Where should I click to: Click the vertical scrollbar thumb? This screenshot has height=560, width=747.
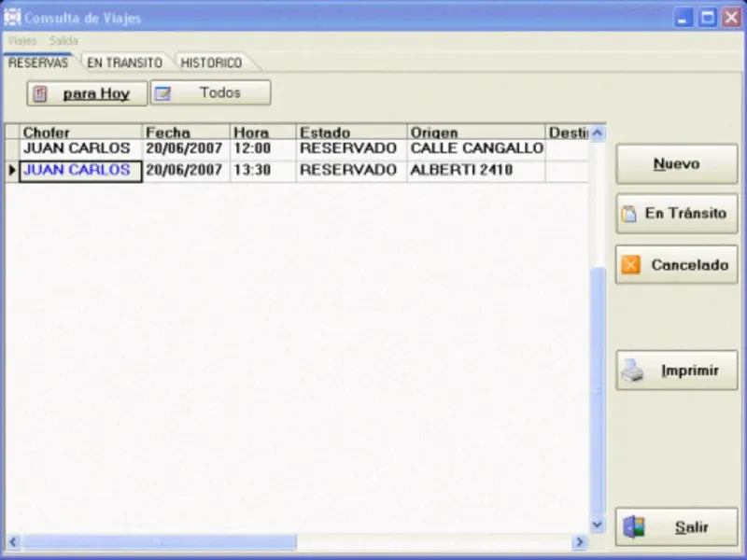pyautogui.click(x=598, y=391)
